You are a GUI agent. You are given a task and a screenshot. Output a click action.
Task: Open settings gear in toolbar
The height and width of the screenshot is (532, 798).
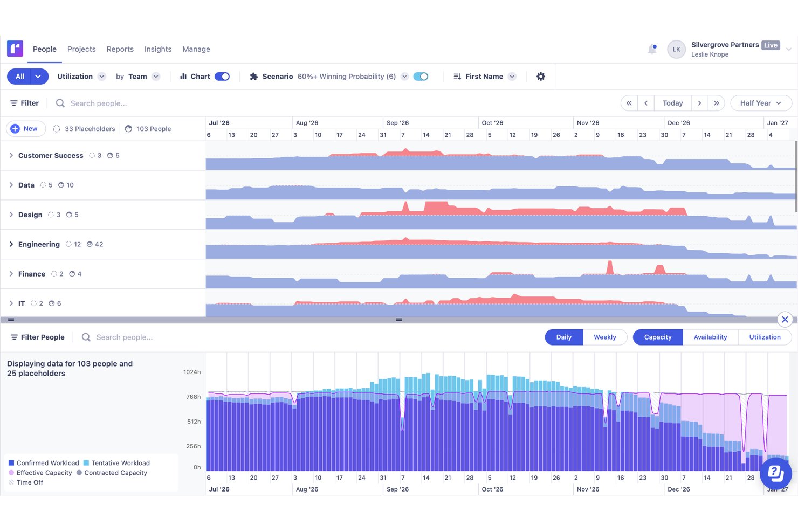point(541,77)
